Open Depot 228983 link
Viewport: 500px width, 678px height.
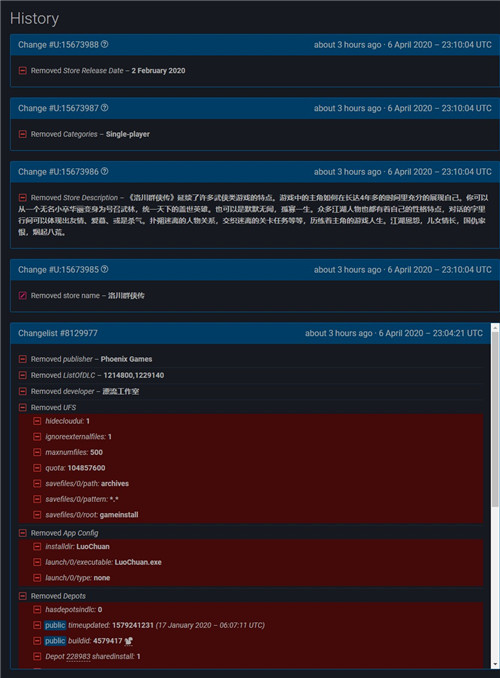78,656
